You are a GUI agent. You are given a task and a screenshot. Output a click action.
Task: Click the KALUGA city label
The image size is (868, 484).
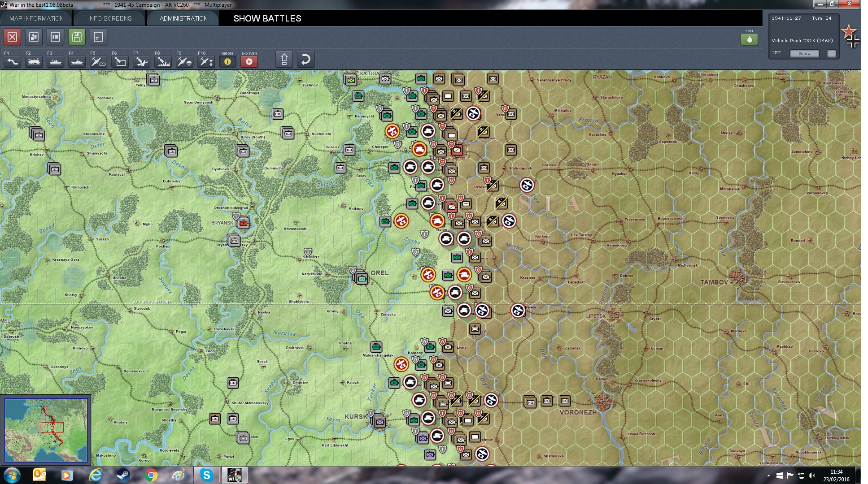tap(370, 73)
